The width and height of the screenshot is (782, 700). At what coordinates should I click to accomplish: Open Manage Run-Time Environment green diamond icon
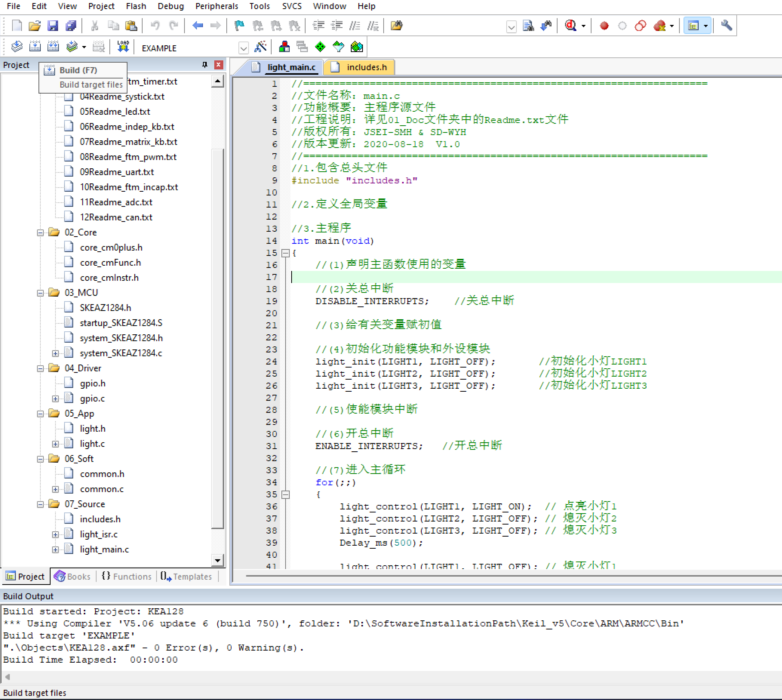(320, 47)
